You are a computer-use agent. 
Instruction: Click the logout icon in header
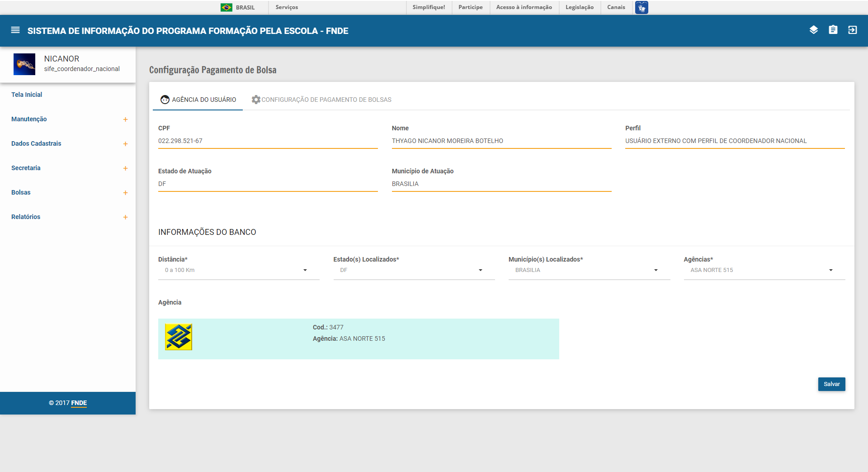point(852,30)
